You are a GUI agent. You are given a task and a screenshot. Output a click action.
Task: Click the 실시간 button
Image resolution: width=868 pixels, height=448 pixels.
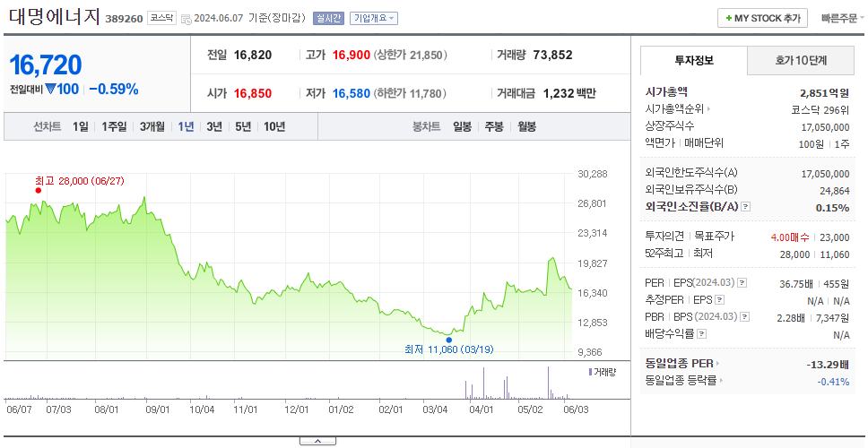[x=329, y=18]
